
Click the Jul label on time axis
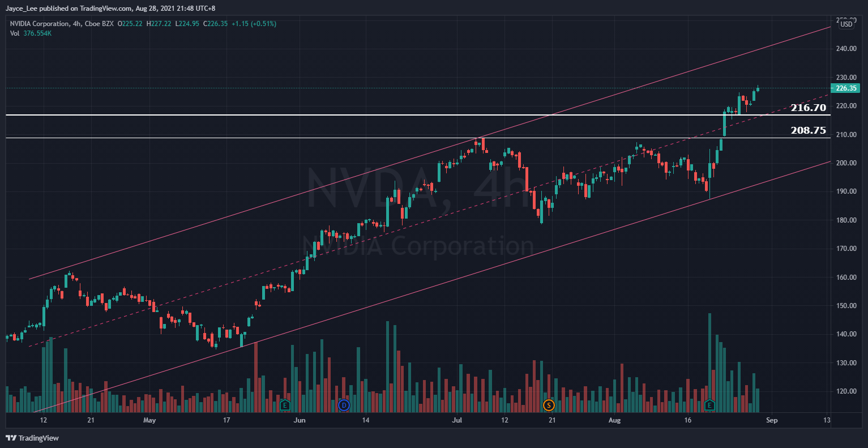click(x=457, y=420)
